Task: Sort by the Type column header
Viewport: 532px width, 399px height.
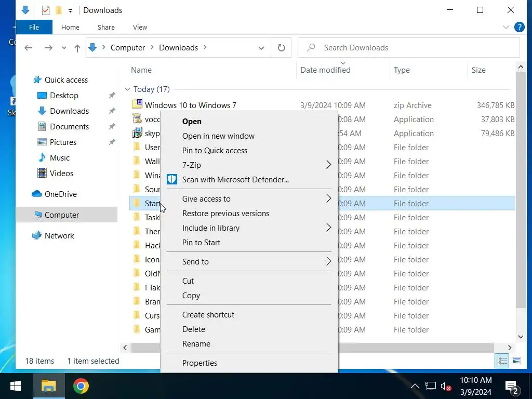Action: coord(402,70)
